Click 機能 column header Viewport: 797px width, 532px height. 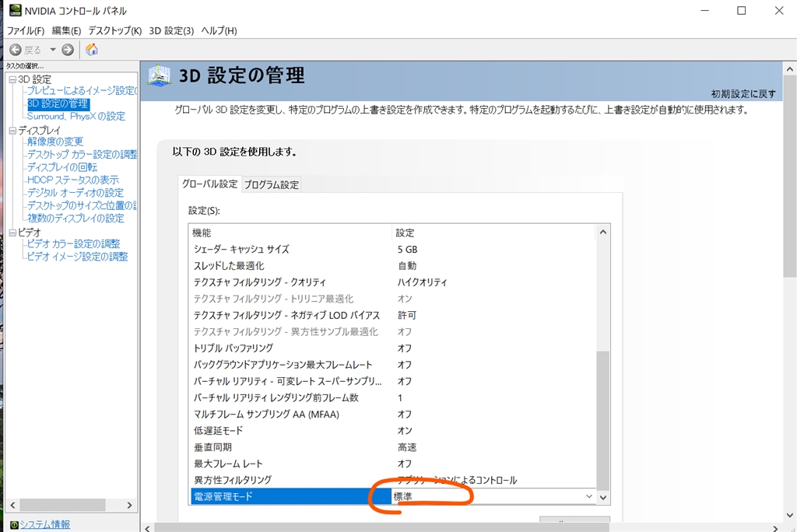(290, 233)
